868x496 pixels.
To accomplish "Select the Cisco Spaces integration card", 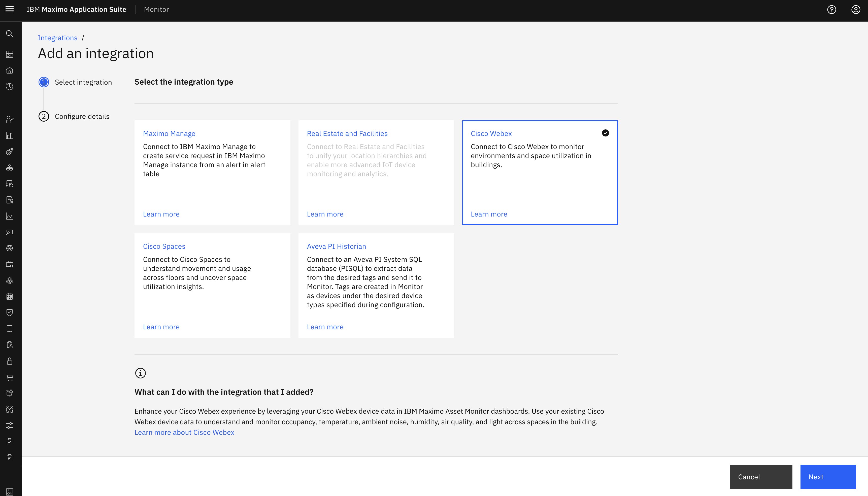I will click(212, 286).
